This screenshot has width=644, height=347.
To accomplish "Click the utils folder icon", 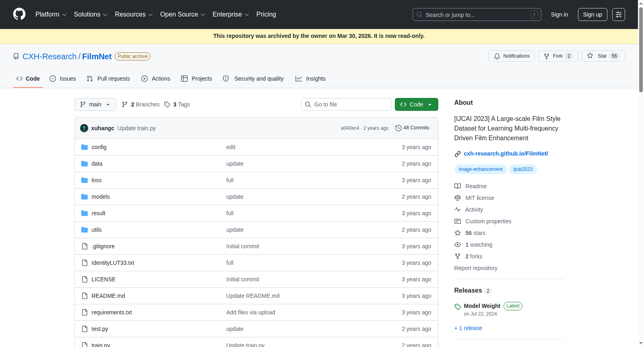I will point(85,230).
